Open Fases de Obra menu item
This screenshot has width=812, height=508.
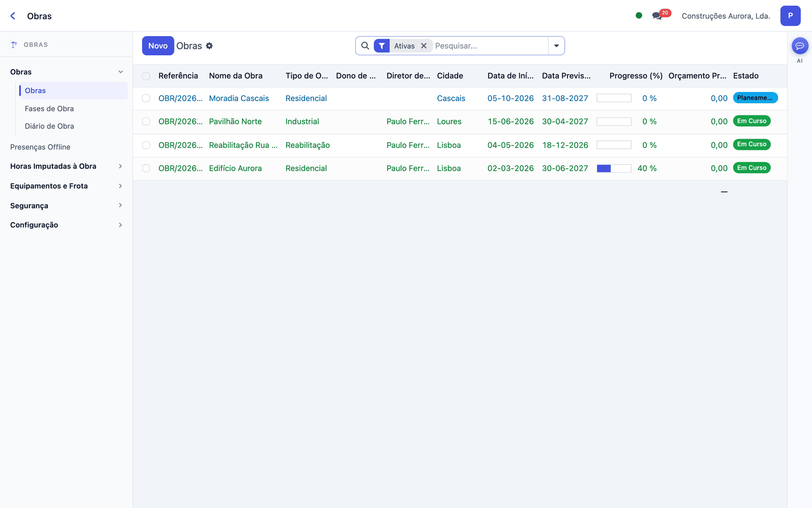(49, 109)
